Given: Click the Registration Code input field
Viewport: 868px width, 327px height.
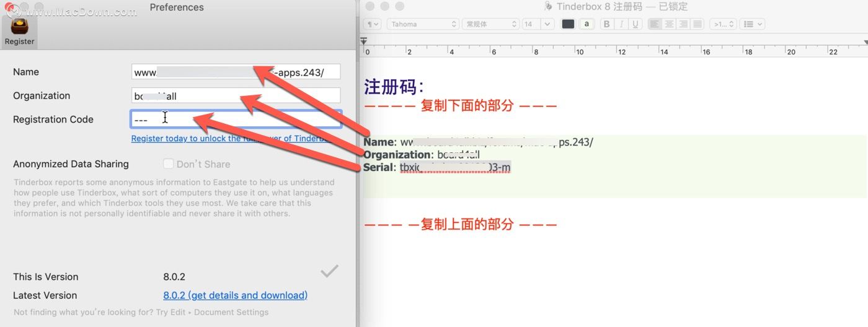Looking at the screenshot, I should tap(236, 119).
